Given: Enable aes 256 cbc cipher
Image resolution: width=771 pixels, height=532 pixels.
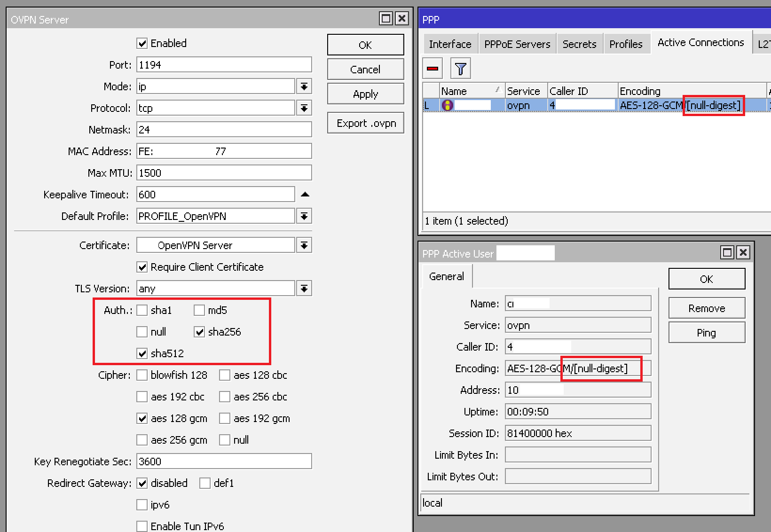Looking at the screenshot, I should [225, 397].
